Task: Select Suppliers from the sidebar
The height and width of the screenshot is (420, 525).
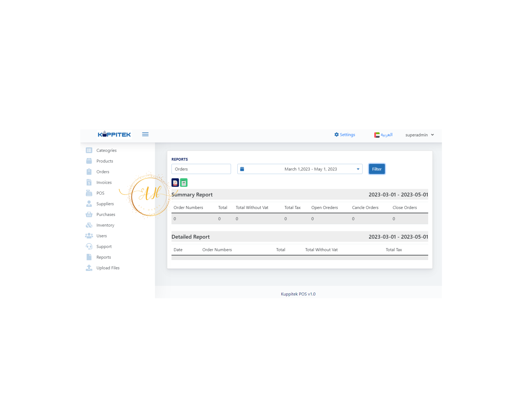Action: point(105,204)
